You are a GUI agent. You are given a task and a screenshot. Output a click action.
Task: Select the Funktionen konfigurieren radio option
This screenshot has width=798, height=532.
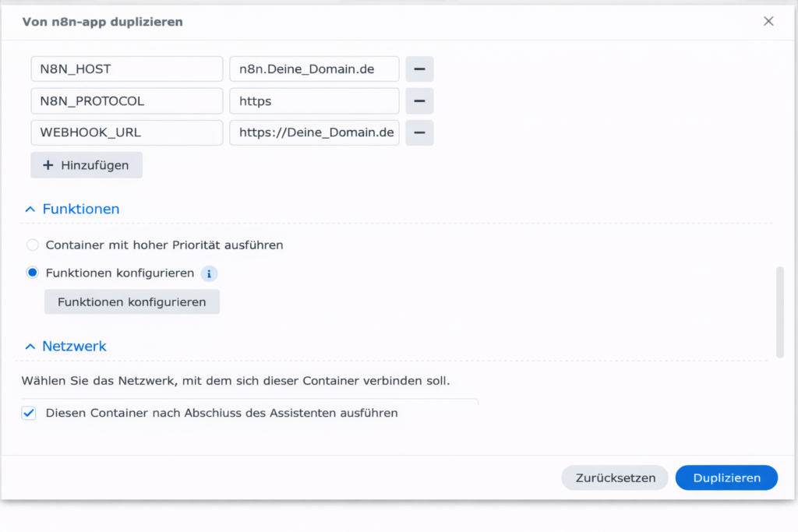click(33, 273)
